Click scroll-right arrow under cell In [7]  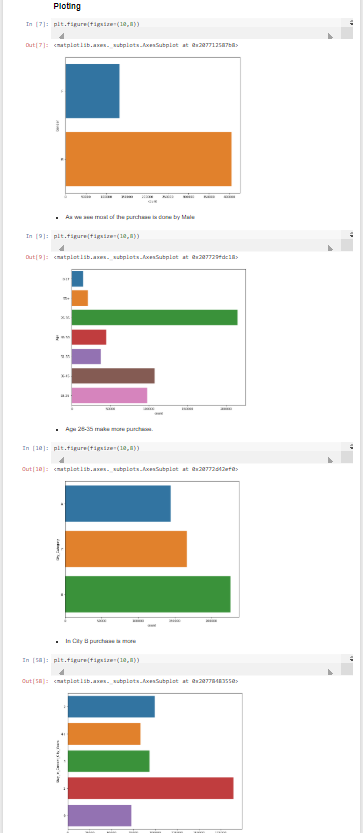coord(331,36)
